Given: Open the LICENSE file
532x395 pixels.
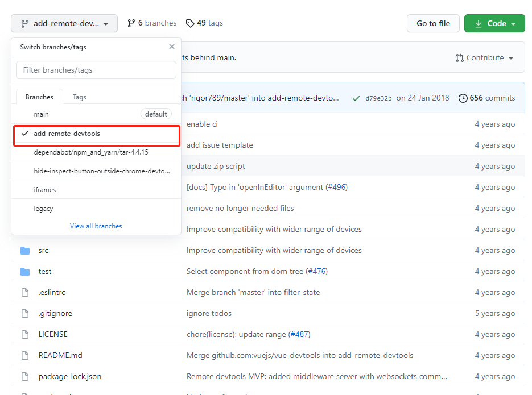Looking at the screenshot, I should click(53, 334).
